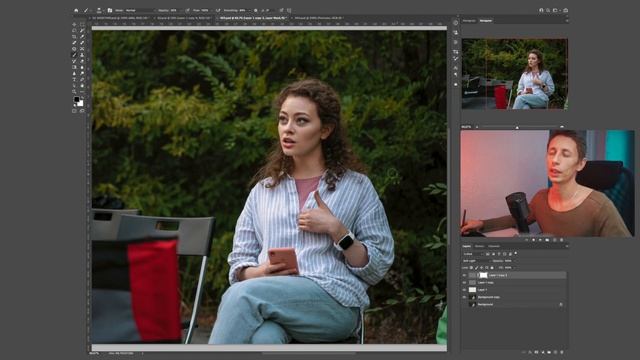640x360 pixels.
Task: Turn layer filtering on or off
Action: click(x=516, y=253)
